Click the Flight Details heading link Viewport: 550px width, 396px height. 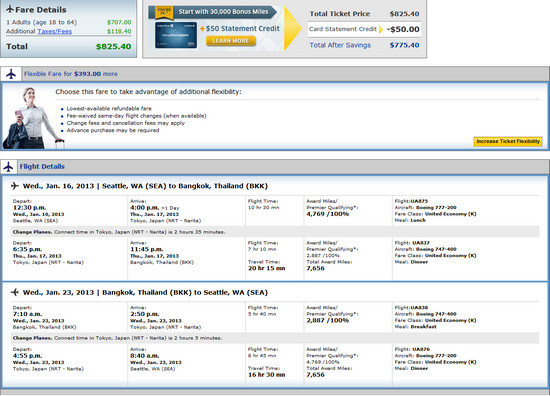click(x=42, y=167)
